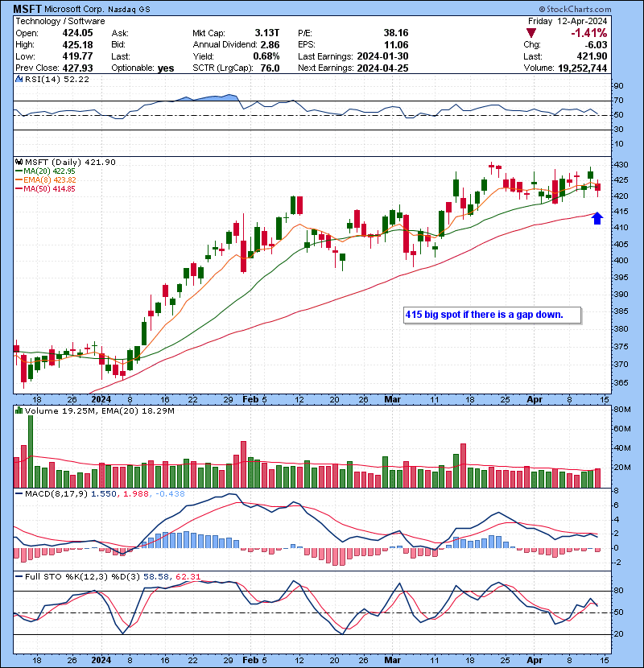Click the High value 425.18
The height and width of the screenshot is (668, 644).
(x=77, y=45)
